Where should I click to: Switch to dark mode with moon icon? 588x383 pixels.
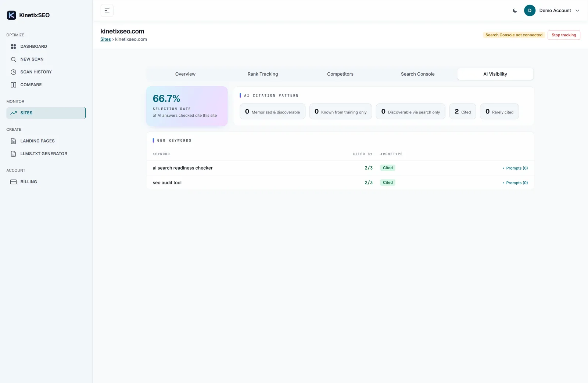click(x=515, y=11)
